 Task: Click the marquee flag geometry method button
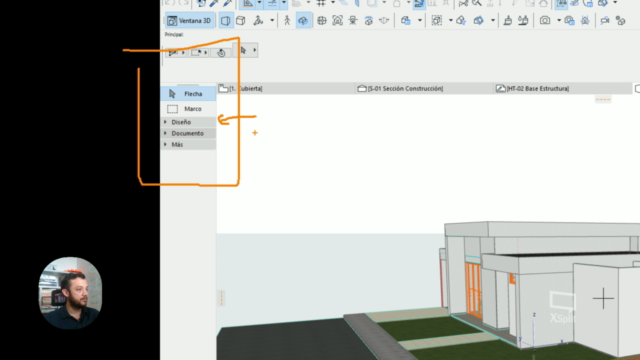[x=199, y=52]
